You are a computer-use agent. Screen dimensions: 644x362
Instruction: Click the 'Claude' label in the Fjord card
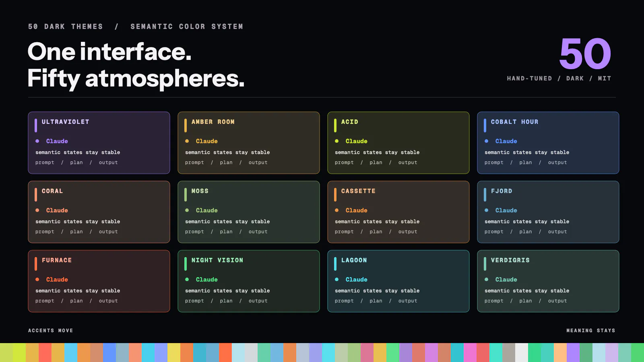click(506, 210)
